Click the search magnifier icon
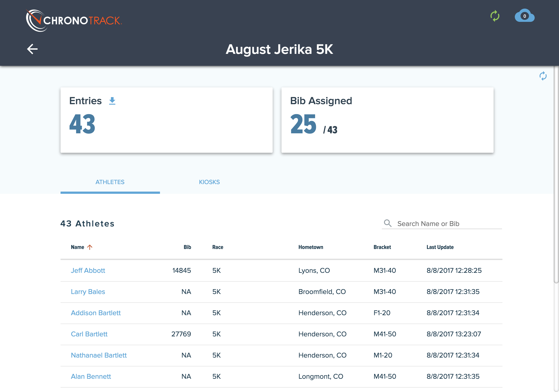The height and width of the screenshot is (392, 559). click(387, 223)
